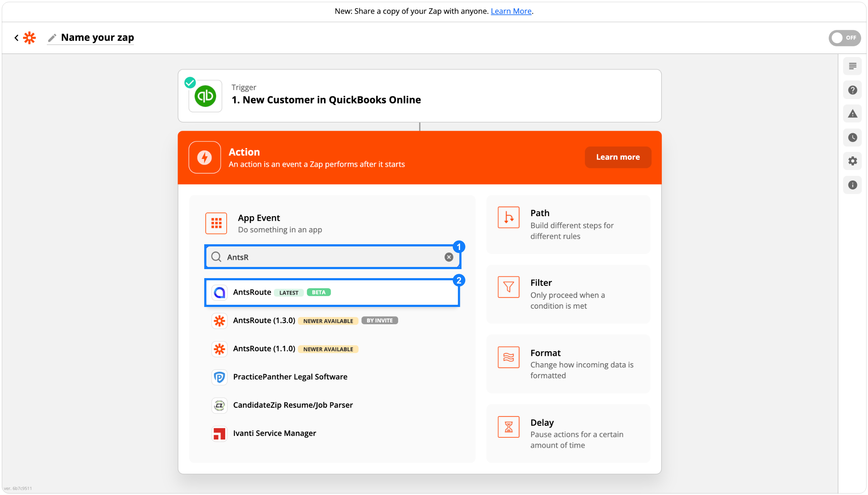Click the icon beside AntsRoute (1.3.0)
Viewport: 868px width, 495px height.
pos(219,321)
